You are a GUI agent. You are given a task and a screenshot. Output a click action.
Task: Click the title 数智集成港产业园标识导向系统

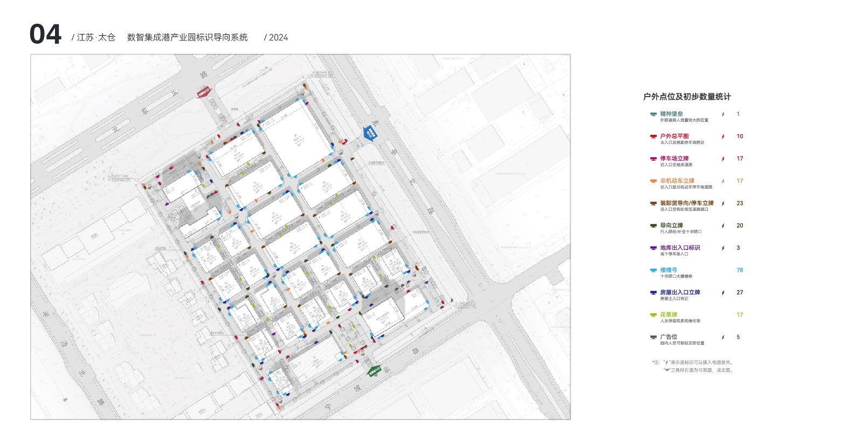point(187,37)
